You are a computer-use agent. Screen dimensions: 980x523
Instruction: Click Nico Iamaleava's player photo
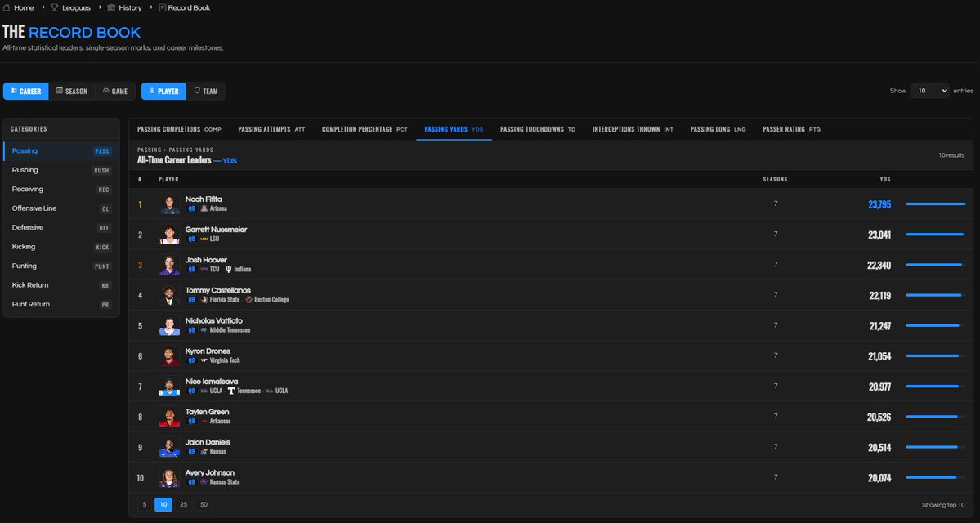(169, 387)
